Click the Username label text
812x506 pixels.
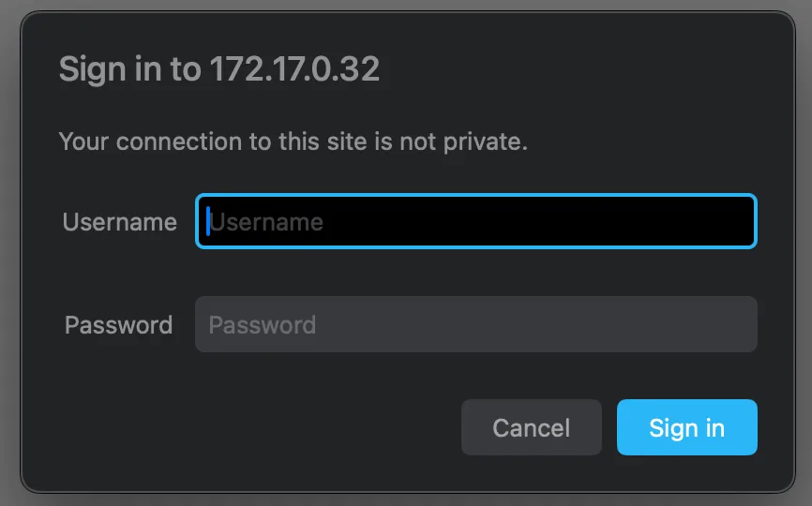[x=120, y=222]
